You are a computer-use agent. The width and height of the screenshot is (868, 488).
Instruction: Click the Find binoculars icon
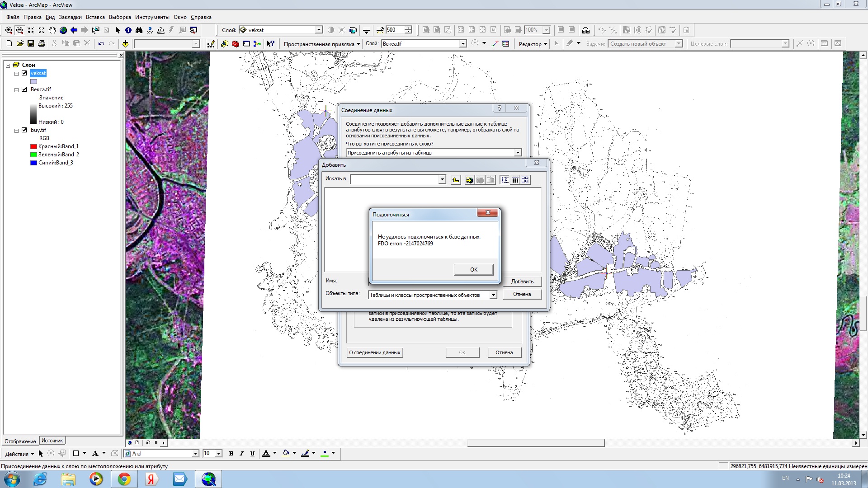[139, 30]
